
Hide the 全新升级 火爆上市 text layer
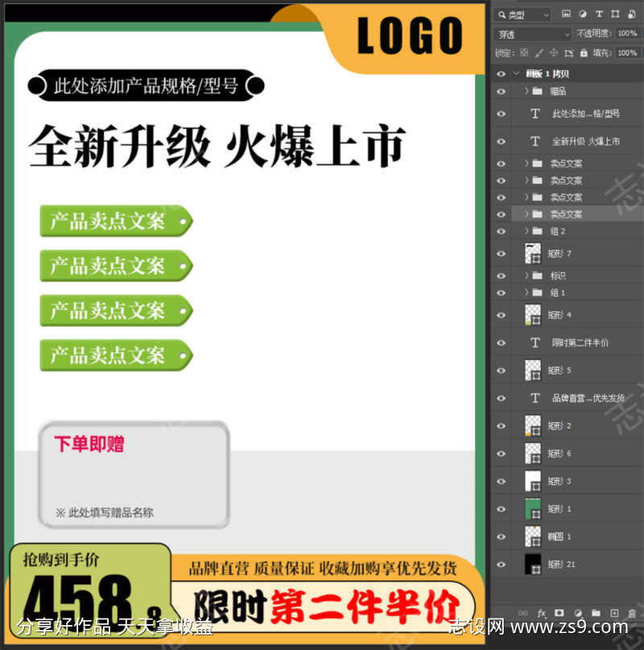click(501, 141)
